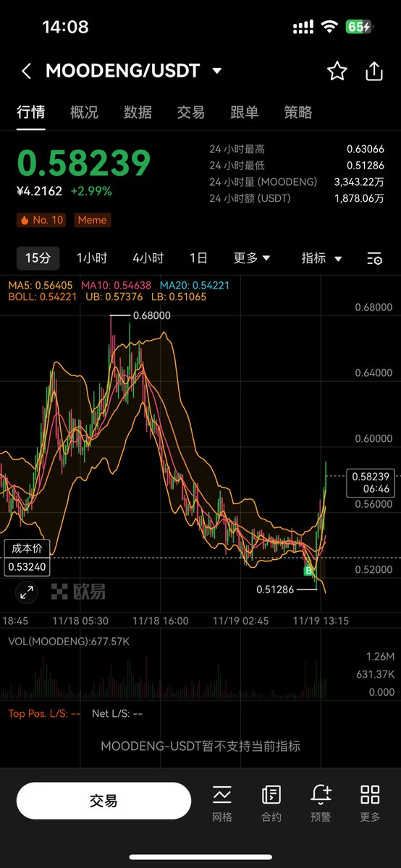Select the 4小时 timeframe
The height and width of the screenshot is (868, 401).
click(x=148, y=258)
